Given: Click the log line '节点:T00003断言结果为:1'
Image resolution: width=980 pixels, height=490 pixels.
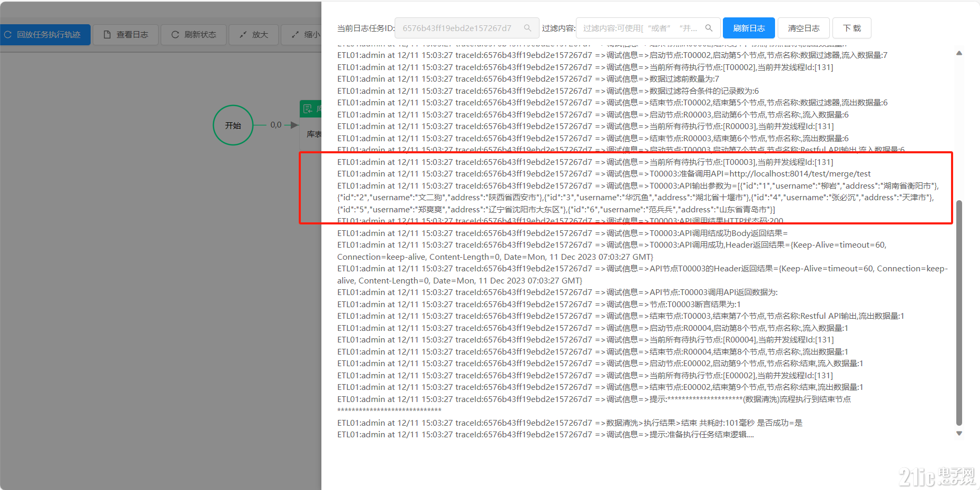Looking at the screenshot, I should tap(539, 305).
